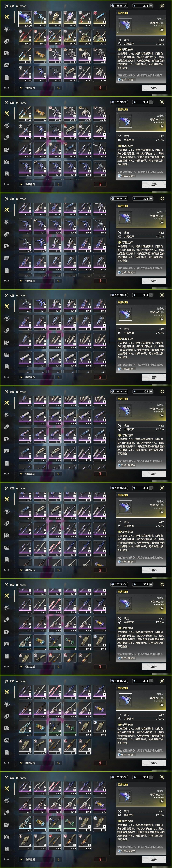Click the 培养 button in the bottommost panel
This screenshot has width=172, height=868.
coord(154,860)
